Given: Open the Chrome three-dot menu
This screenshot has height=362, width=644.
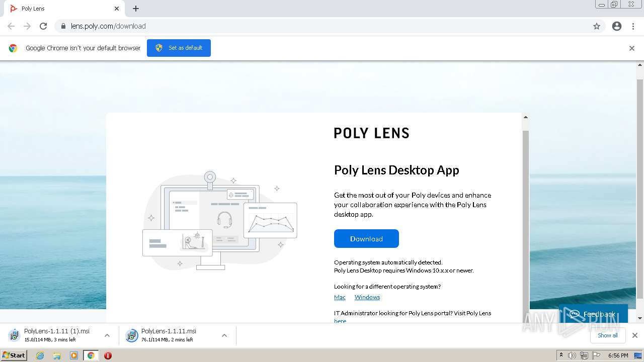Looking at the screenshot, I should click(x=633, y=26).
